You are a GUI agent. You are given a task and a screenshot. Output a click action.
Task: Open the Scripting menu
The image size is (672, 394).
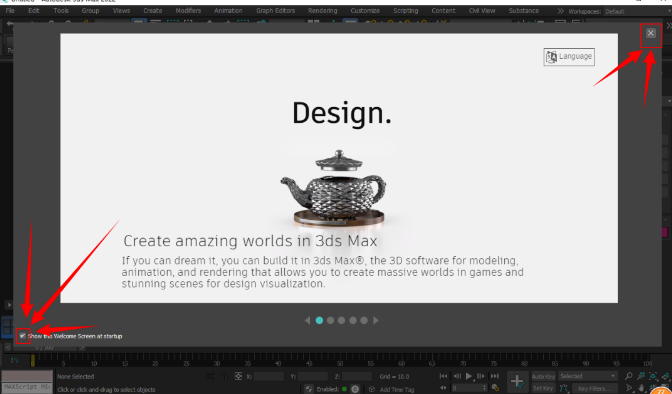click(x=405, y=10)
